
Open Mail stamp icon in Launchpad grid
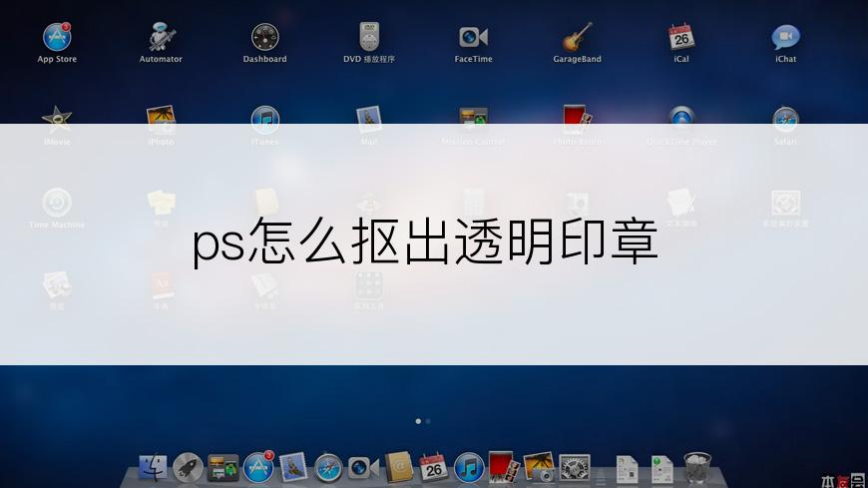click(369, 120)
